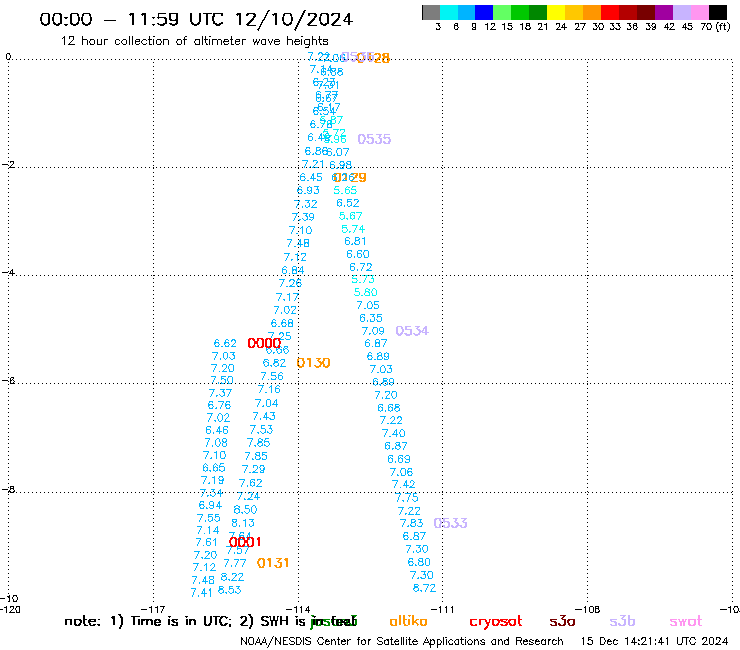The width and height of the screenshot is (740, 650).
Task: Click the latitude axis label -2
Action: [8, 165]
